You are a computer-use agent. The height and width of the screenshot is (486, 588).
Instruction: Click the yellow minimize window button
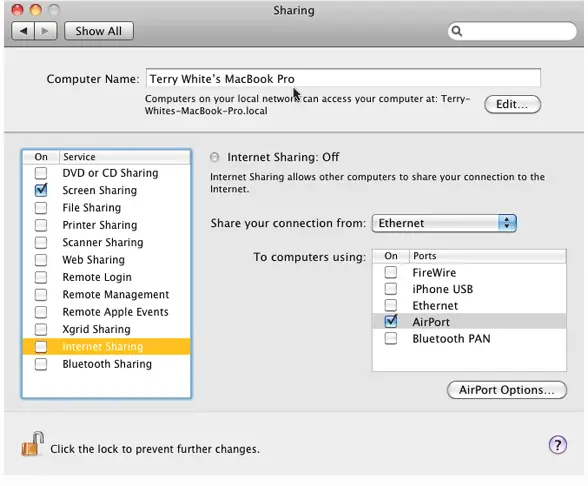pos(36,10)
